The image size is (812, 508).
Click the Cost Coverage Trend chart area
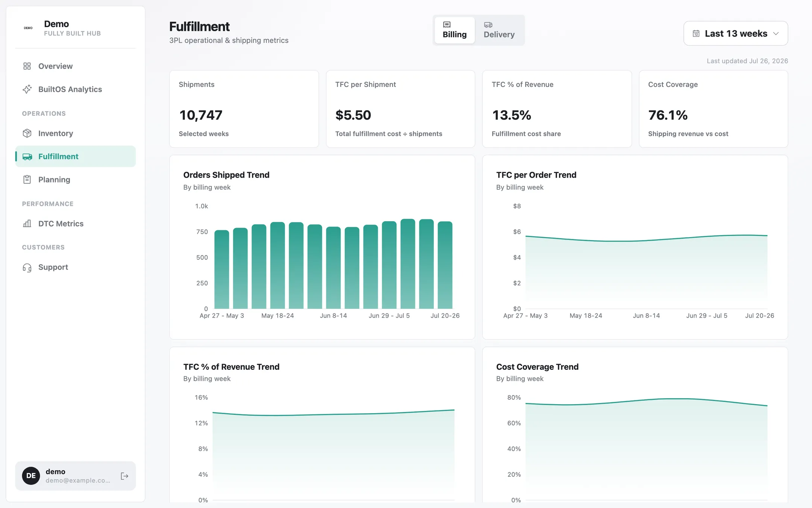pos(646,449)
